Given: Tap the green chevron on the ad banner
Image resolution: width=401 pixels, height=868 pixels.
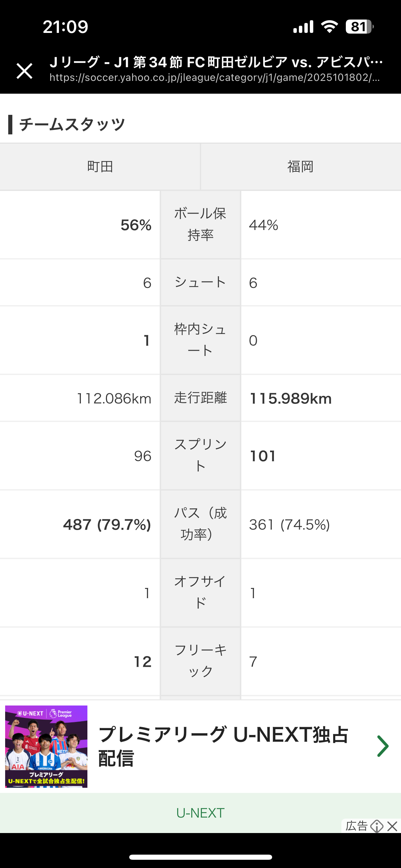Looking at the screenshot, I should click(382, 746).
